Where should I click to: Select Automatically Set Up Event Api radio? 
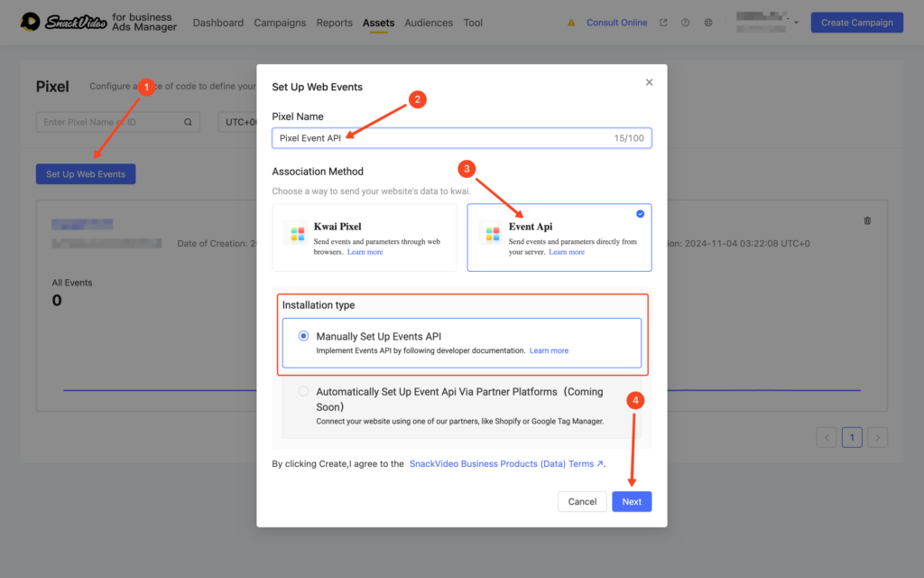click(x=303, y=391)
